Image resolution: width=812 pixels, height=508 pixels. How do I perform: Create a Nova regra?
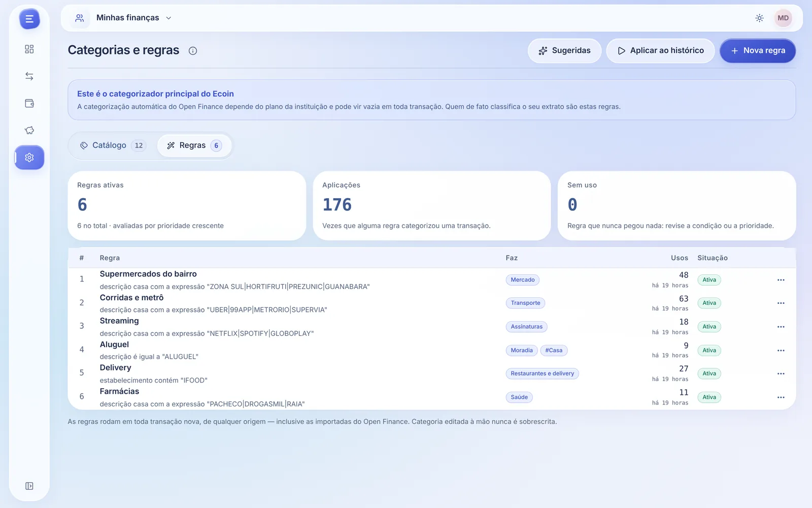coord(758,51)
